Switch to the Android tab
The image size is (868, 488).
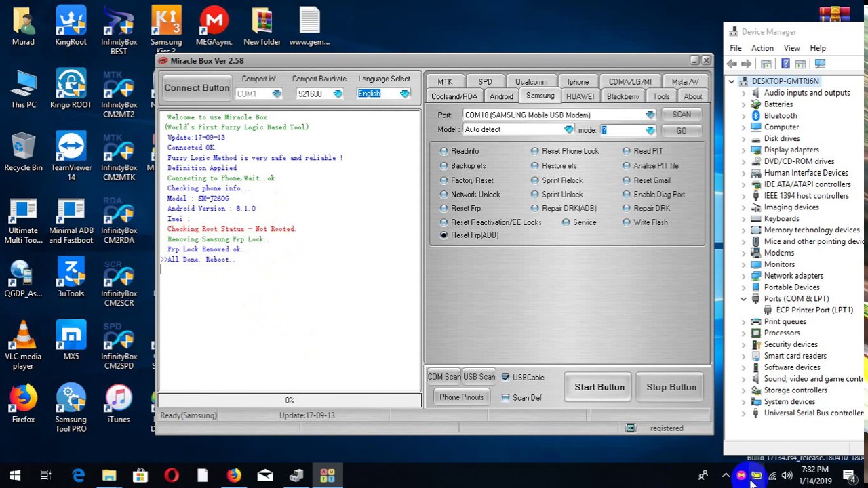click(501, 96)
